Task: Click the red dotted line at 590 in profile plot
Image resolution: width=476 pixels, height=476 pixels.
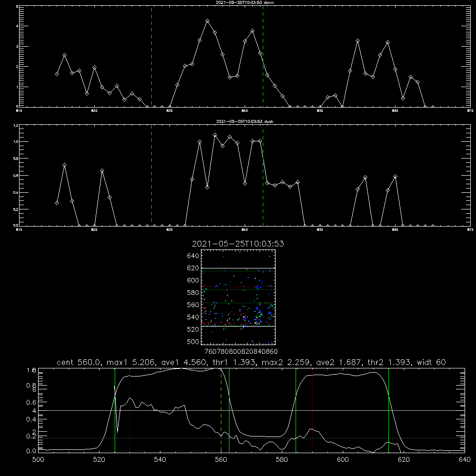Action: [312, 410]
